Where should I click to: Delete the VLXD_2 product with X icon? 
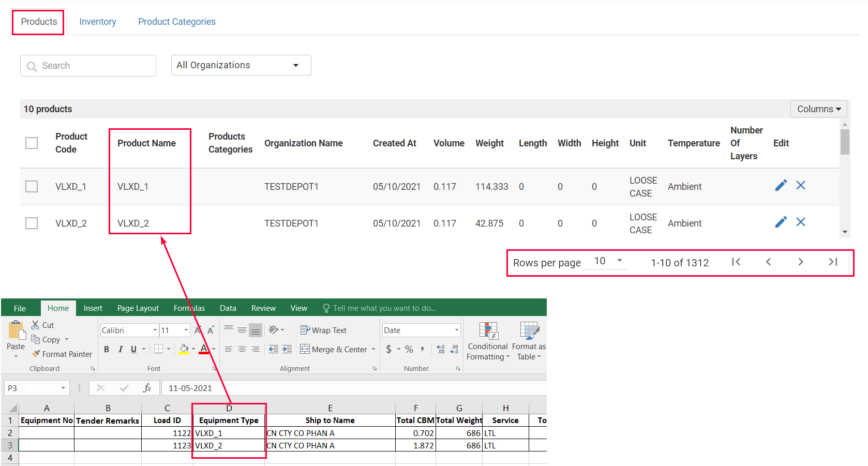point(801,222)
